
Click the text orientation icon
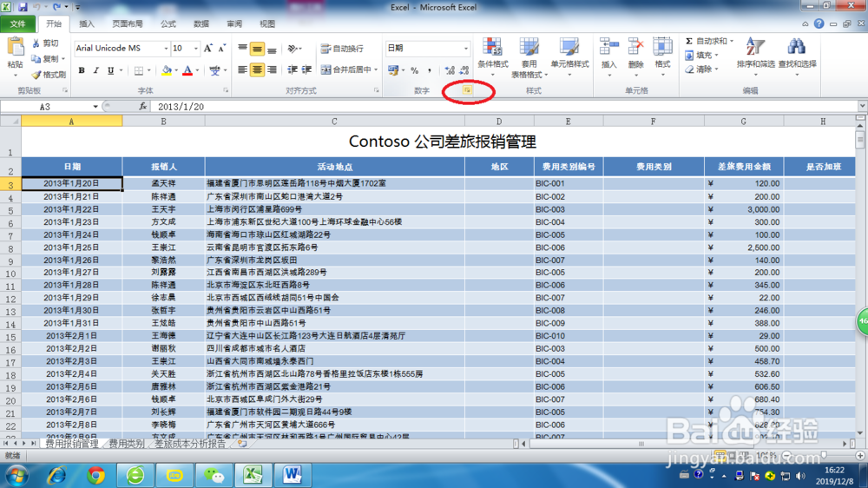coord(293,49)
